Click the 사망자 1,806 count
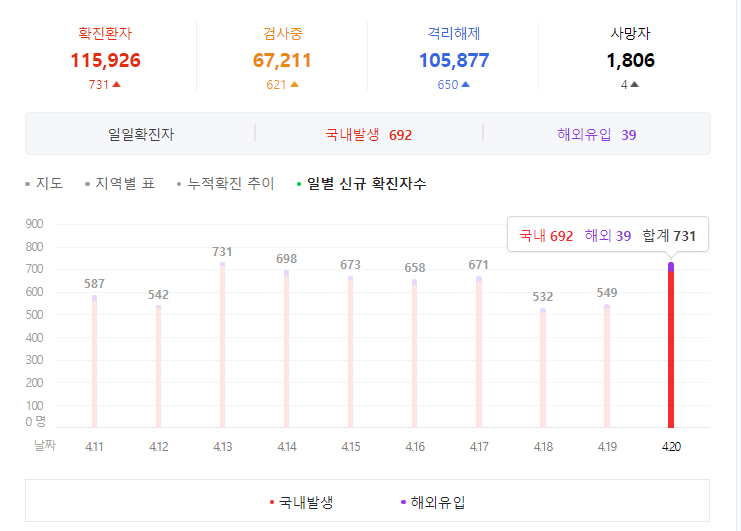 [630, 60]
